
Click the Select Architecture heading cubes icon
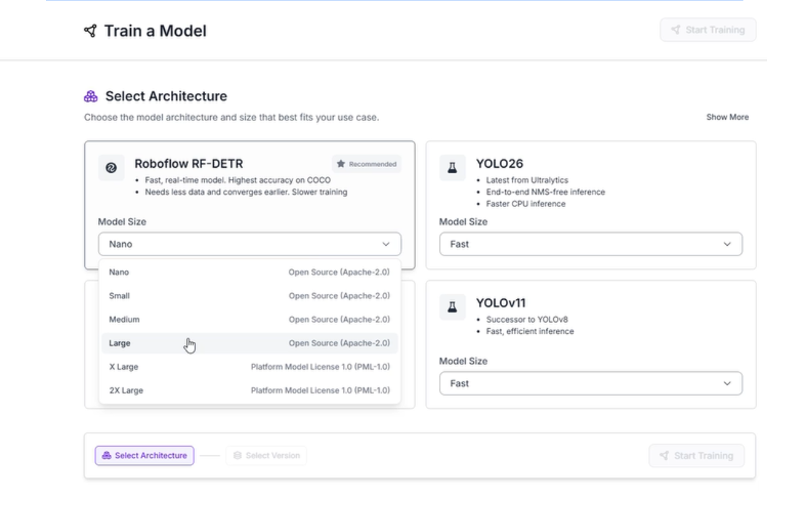(x=91, y=96)
